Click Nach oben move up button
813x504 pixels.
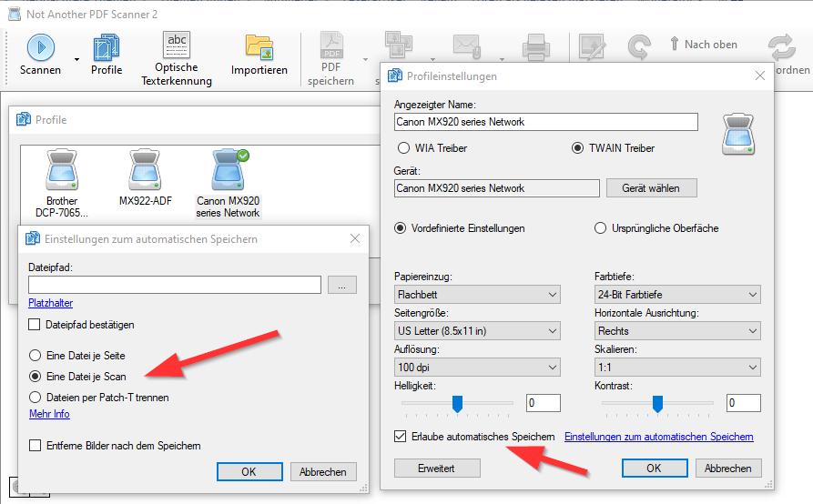pos(704,45)
